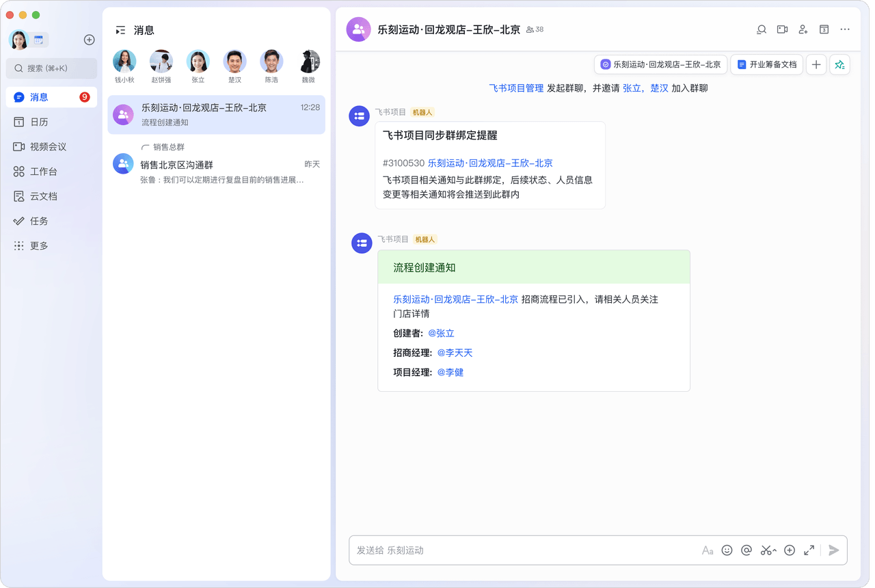Open 任务 in the sidebar

[x=51, y=221]
